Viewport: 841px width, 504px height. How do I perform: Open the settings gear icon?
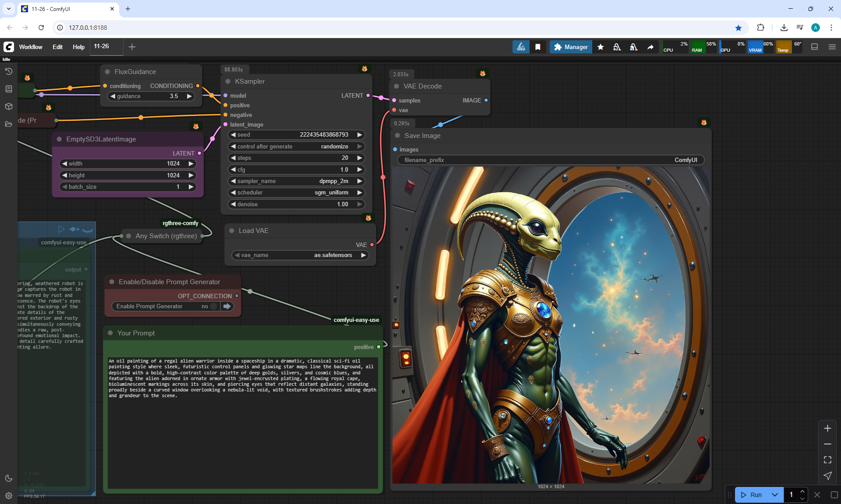[8, 496]
